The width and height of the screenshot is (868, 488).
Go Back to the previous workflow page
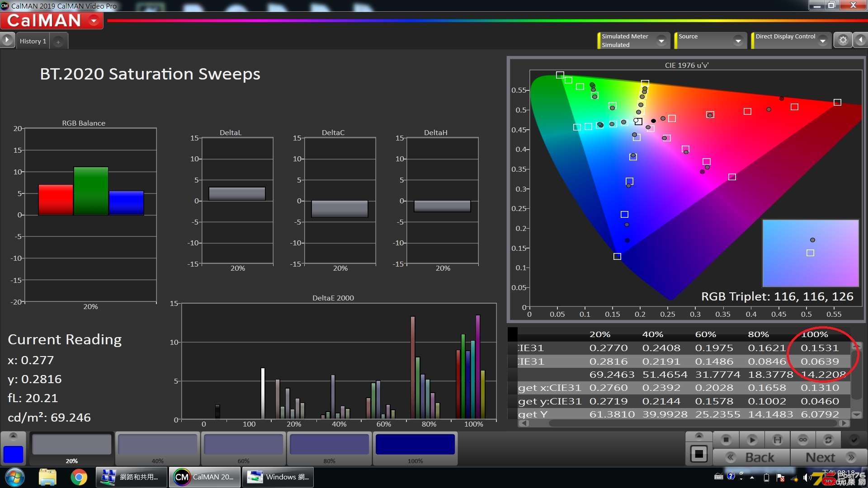pos(752,457)
